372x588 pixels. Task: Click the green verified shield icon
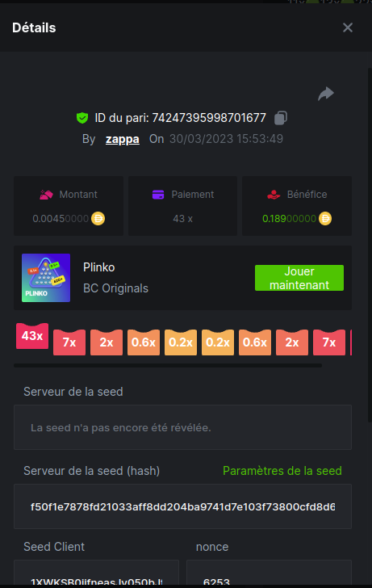coord(82,118)
